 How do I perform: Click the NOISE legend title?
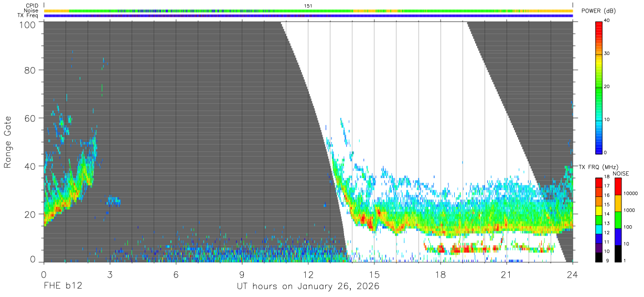pyautogui.click(x=621, y=173)
